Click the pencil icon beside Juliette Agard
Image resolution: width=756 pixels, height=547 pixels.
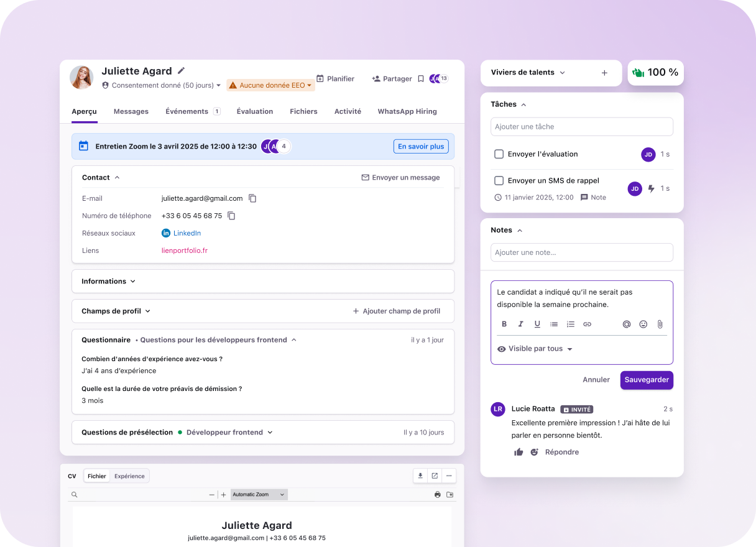click(x=182, y=71)
